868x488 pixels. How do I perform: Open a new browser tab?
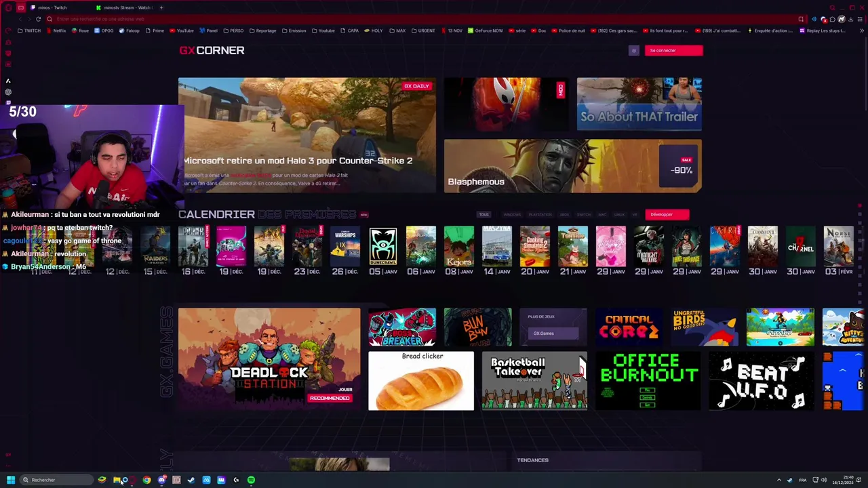pyautogui.click(x=161, y=7)
